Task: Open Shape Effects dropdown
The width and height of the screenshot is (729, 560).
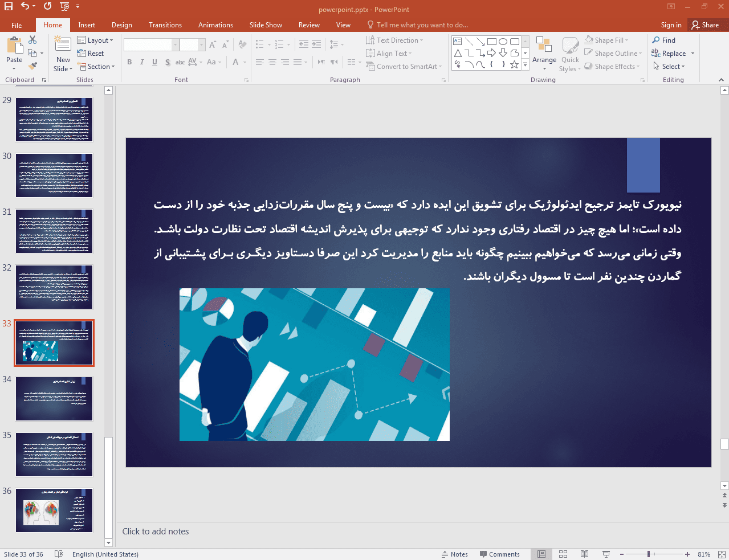Action: pyautogui.click(x=612, y=67)
